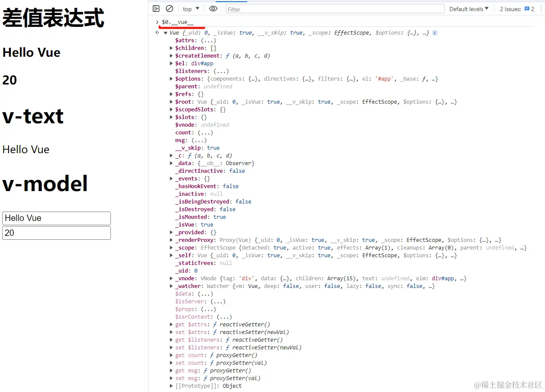Viewport: 545px width, 392px height.
Task: Click the bold Hello Vue heading
Action: tap(32, 52)
